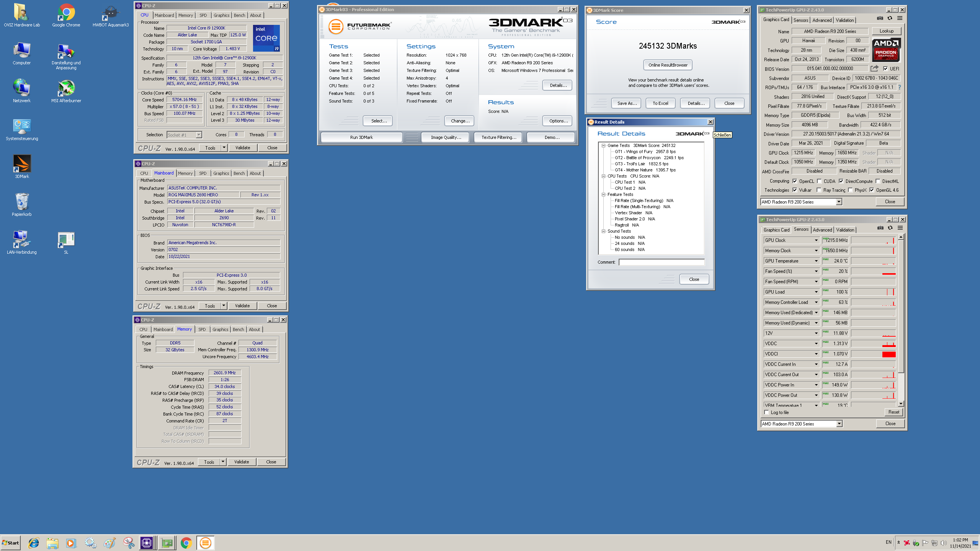Click 3DMark03 taskbar icon
Image resolution: width=980 pixels, height=551 pixels.
click(205, 543)
